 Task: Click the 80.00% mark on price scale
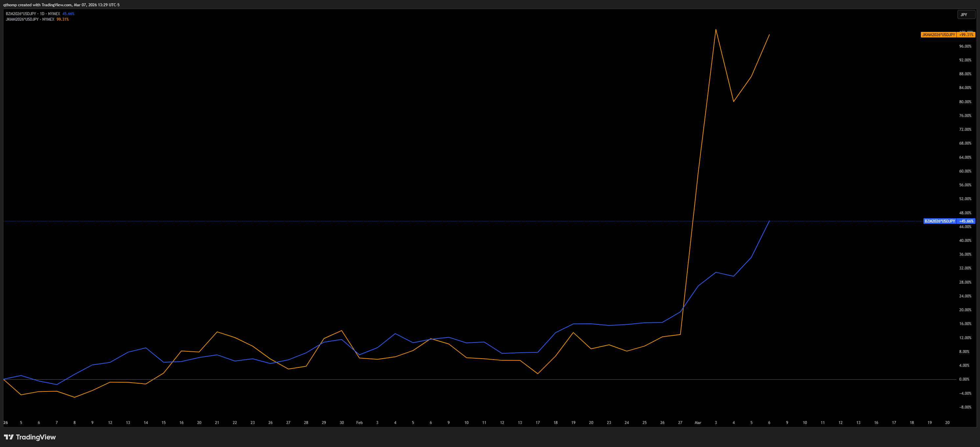tap(965, 102)
